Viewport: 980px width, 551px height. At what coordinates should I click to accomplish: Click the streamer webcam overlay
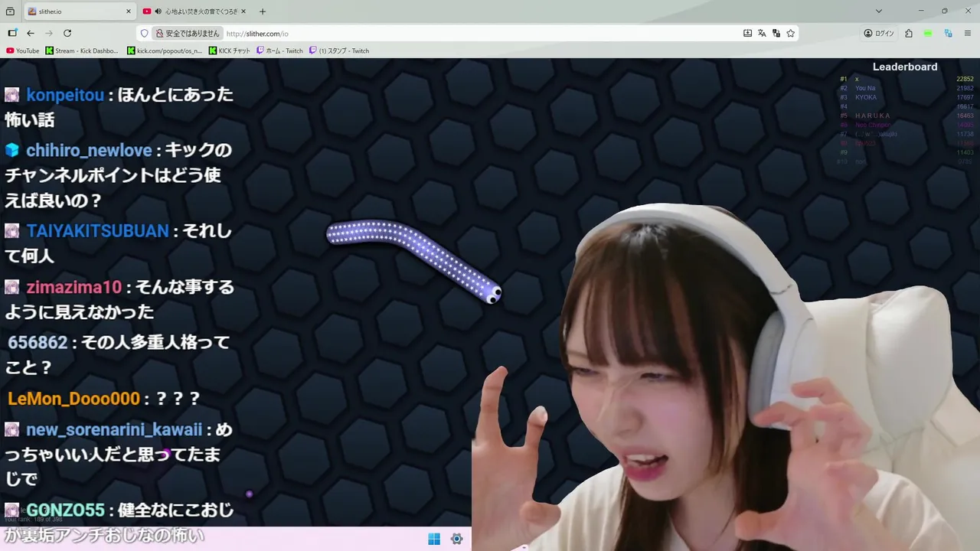726,377
